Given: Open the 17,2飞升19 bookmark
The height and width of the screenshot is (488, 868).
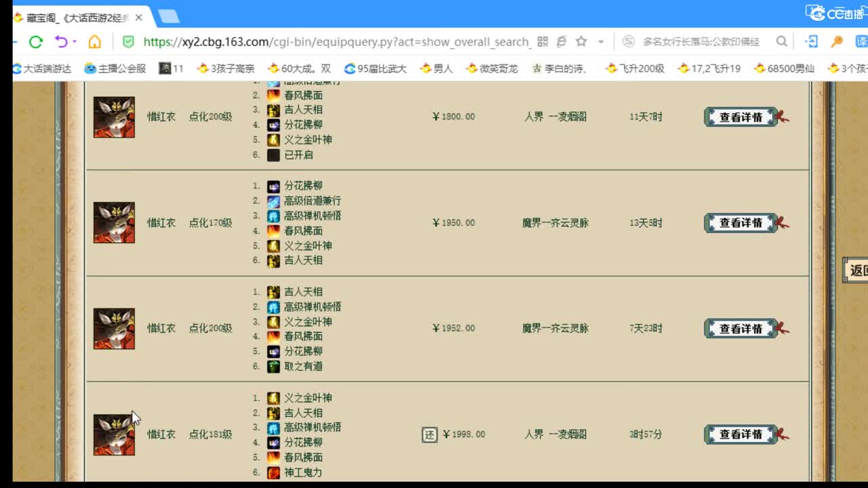Looking at the screenshot, I should (709, 68).
